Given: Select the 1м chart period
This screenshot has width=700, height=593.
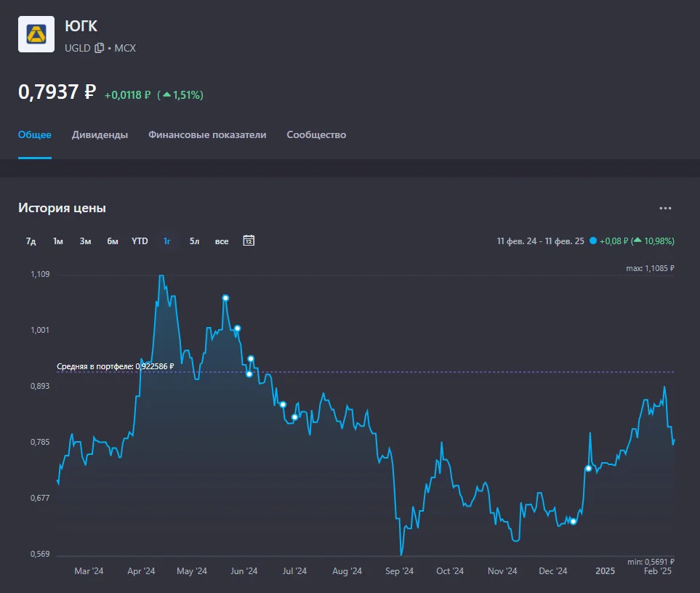Looking at the screenshot, I should coord(58,241).
